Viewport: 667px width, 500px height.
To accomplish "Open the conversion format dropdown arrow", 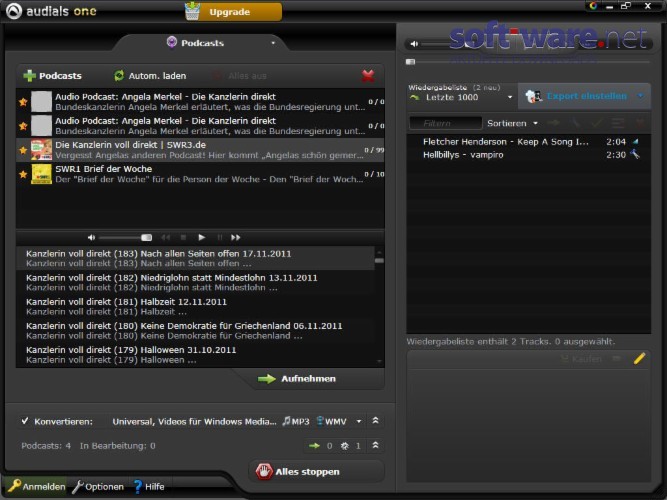I will coord(359,421).
